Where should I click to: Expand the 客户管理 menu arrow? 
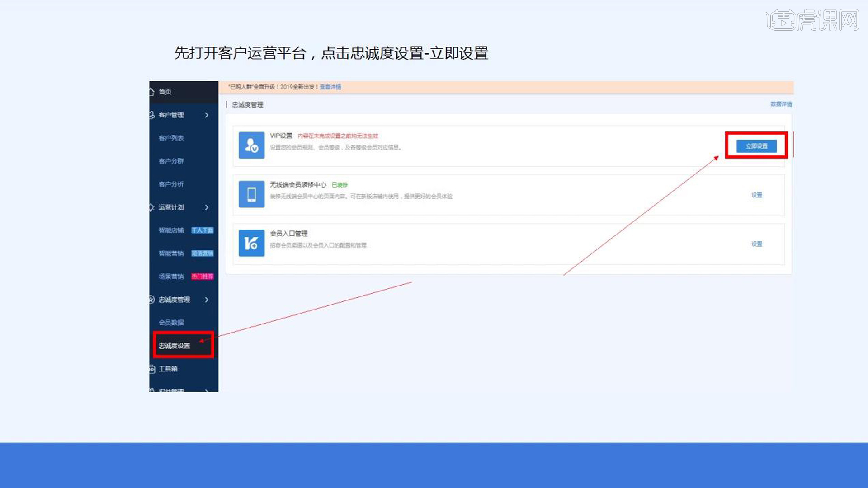(x=207, y=115)
